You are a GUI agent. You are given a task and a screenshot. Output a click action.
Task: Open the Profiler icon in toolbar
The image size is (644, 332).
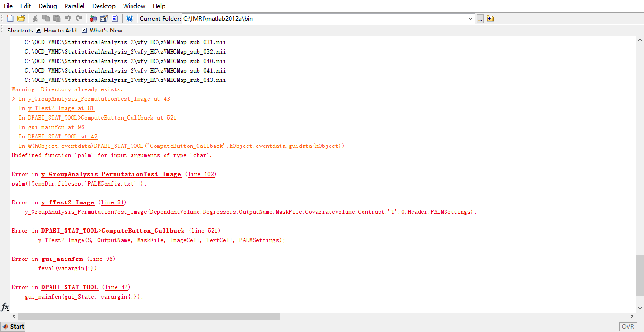[x=115, y=18]
